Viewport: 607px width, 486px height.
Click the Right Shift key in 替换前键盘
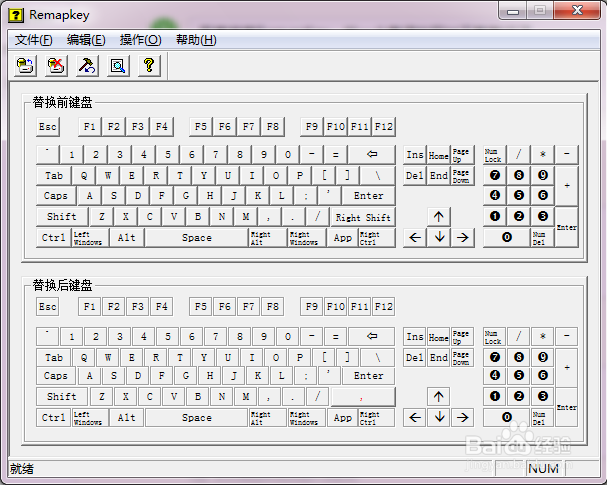coord(363,217)
